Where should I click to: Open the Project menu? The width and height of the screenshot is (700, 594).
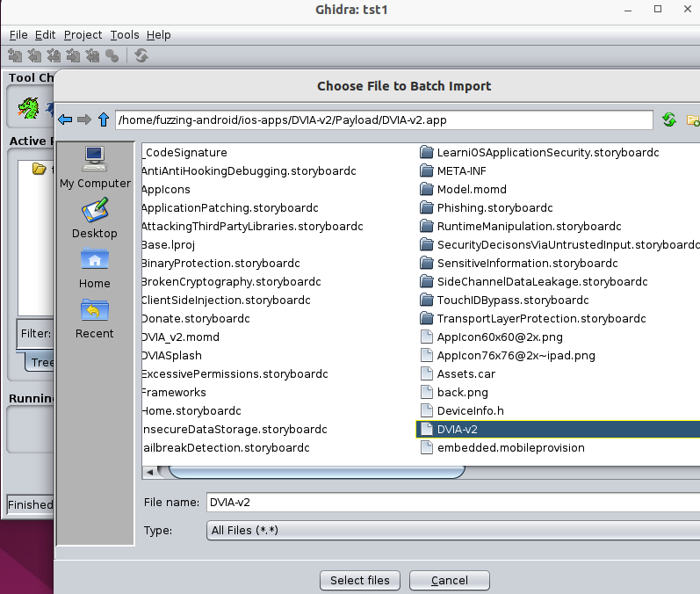(x=83, y=35)
